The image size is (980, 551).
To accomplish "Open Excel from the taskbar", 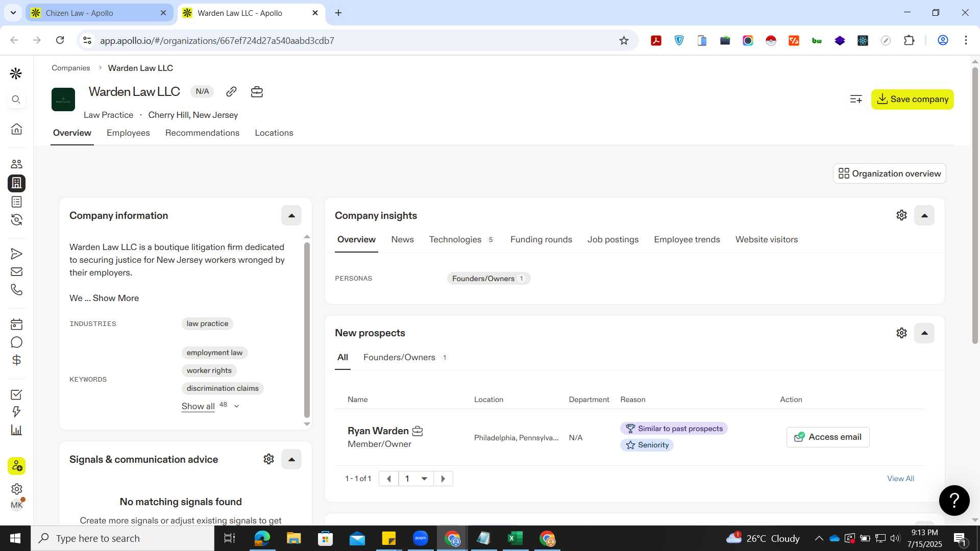I will 515,538.
